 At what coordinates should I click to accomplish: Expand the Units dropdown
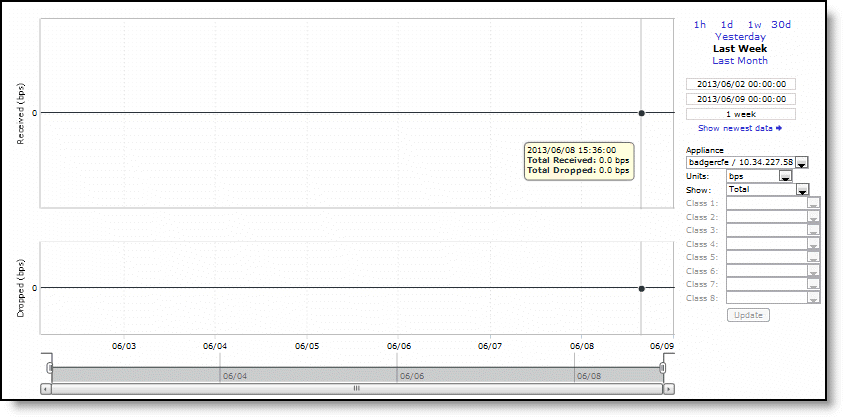785,176
